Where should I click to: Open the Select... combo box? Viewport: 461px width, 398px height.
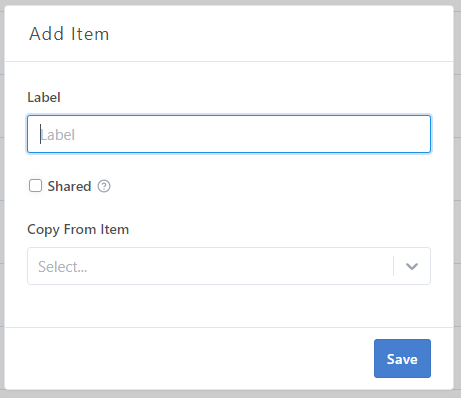point(229,266)
